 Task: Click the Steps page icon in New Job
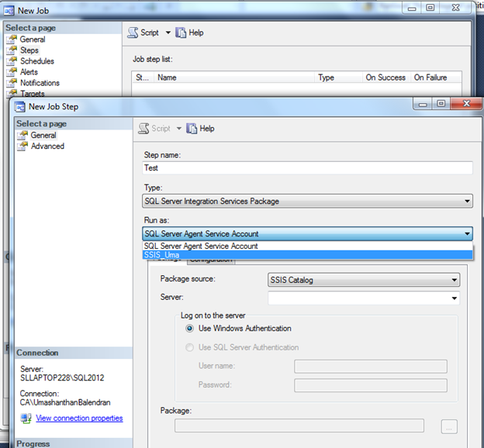point(12,50)
